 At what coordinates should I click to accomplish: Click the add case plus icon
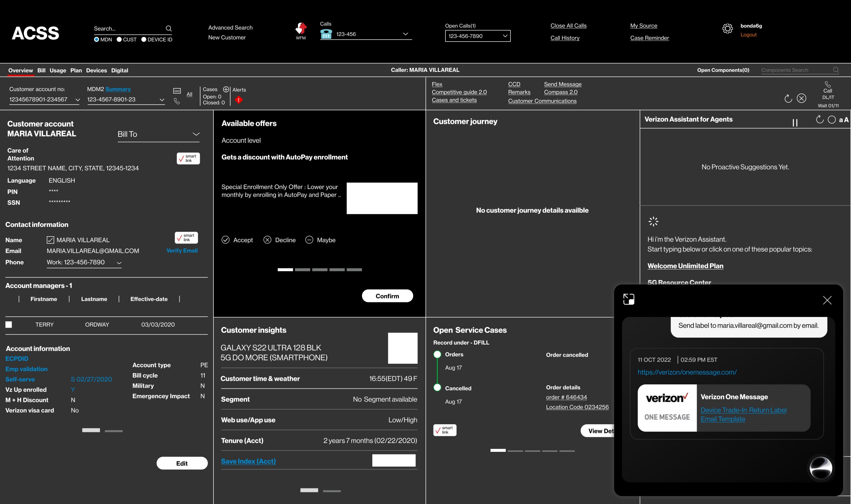point(226,89)
